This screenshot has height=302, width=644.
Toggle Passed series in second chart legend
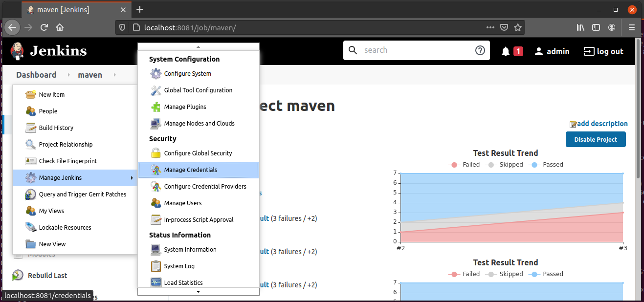click(x=547, y=274)
